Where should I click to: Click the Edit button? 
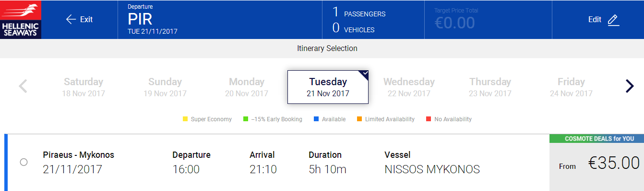pos(604,20)
